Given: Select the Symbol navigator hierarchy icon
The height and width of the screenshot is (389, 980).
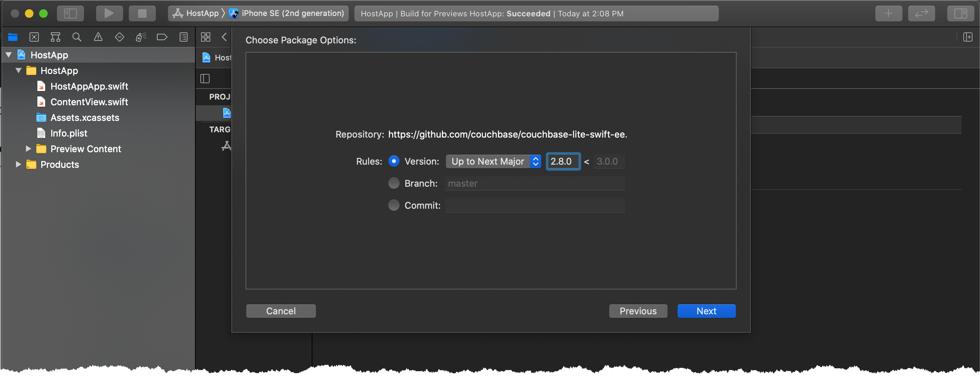Looking at the screenshot, I should coord(55,37).
